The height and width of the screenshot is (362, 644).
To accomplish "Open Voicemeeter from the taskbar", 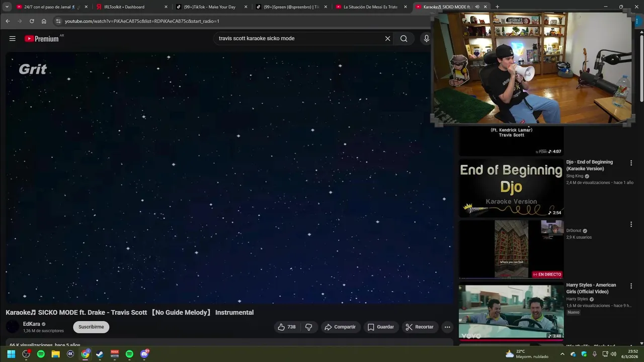I will pos(115,354).
